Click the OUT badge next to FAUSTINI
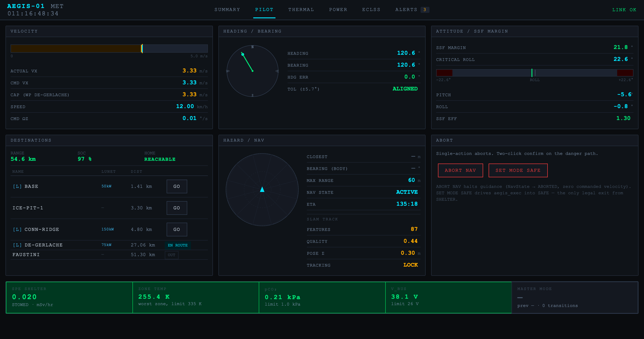 (x=171, y=255)
